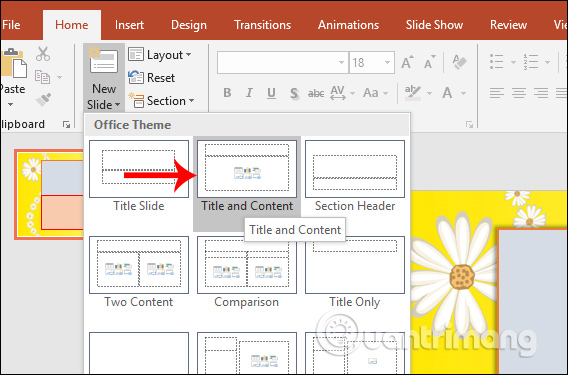Apply bullet list formatting
This screenshot has height=375, width=568.
pos(496,62)
